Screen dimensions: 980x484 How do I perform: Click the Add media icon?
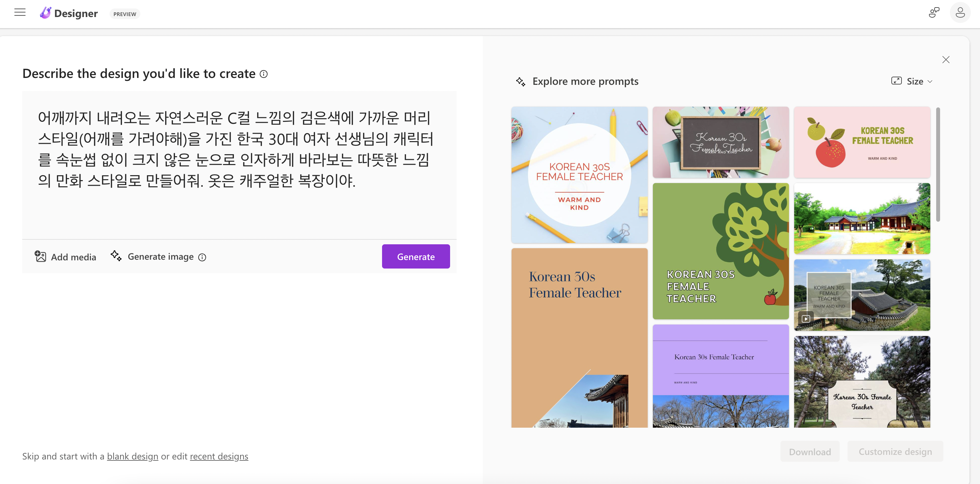[40, 256]
